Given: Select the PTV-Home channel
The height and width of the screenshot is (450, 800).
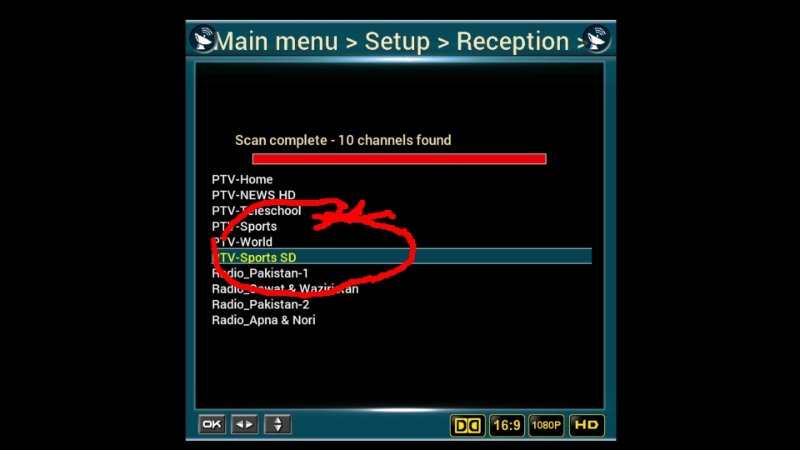Looking at the screenshot, I should [x=242, y=180].
